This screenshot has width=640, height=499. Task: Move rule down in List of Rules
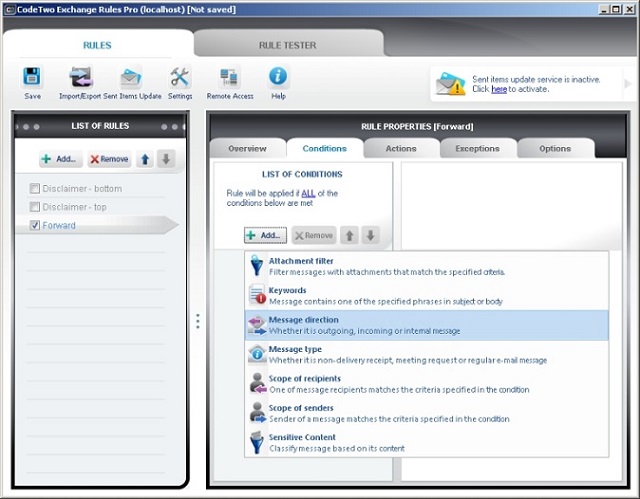(x=166, y=159)
